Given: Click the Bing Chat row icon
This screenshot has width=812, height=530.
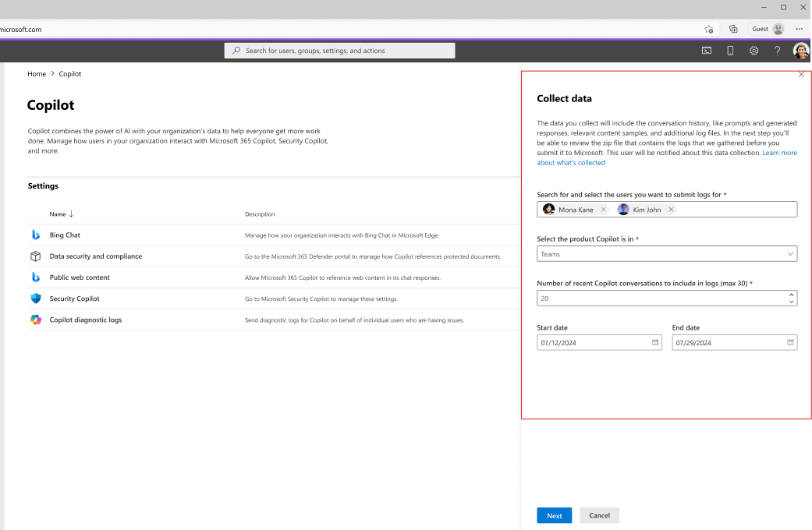Looking at the screenshot, I should click(x=36, y=235).
